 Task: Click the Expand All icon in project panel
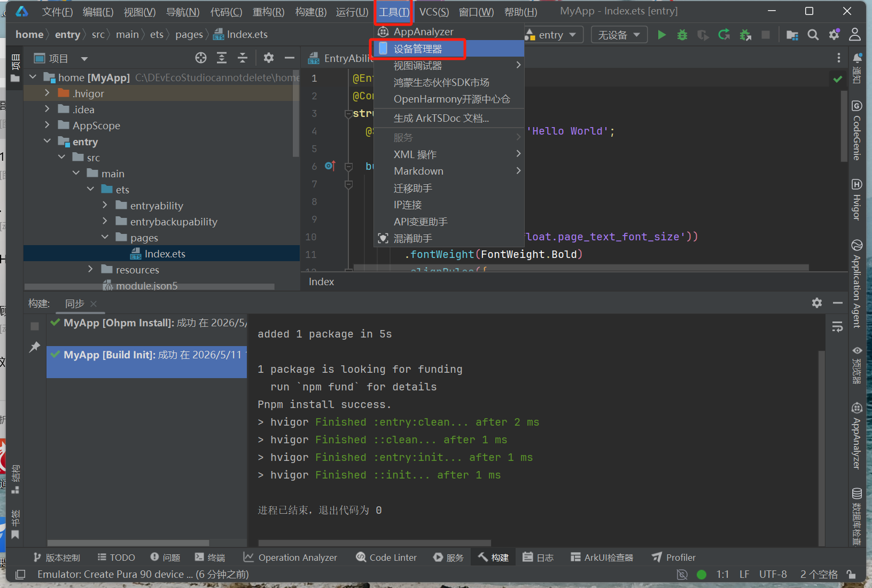[x=222, y=58]
